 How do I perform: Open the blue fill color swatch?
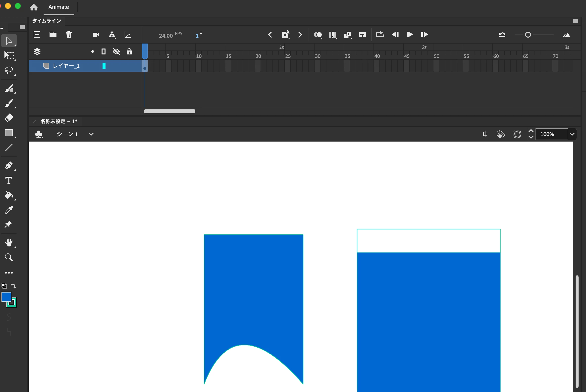pos(6,297)
